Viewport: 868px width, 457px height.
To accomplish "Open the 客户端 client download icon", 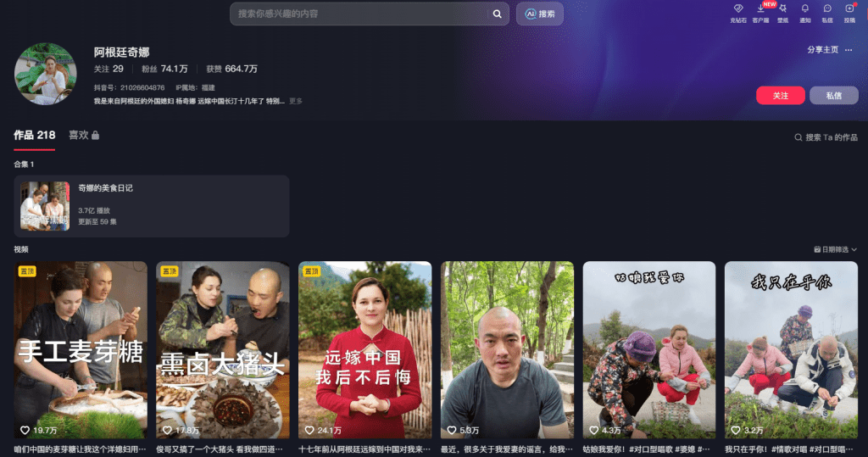I will point(760,9).
